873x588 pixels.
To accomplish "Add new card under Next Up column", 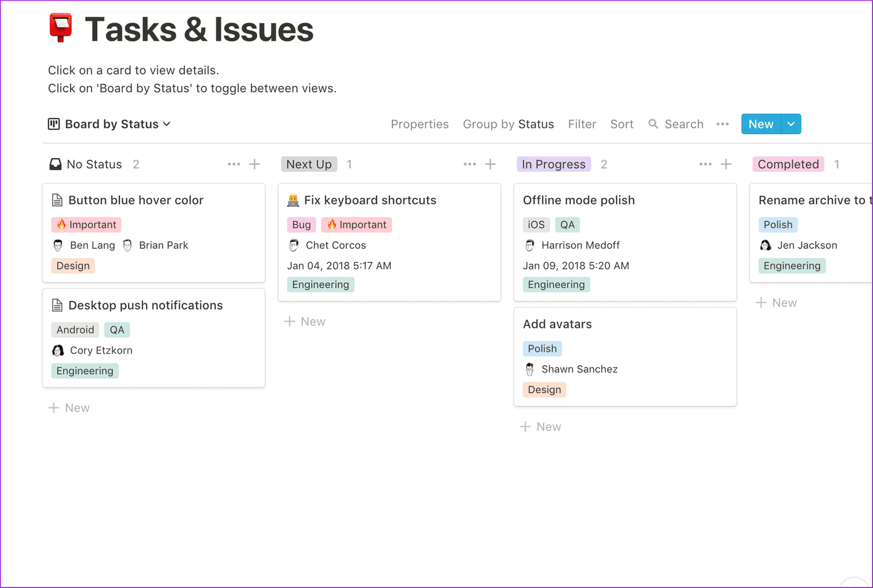I will click(305, 322).
